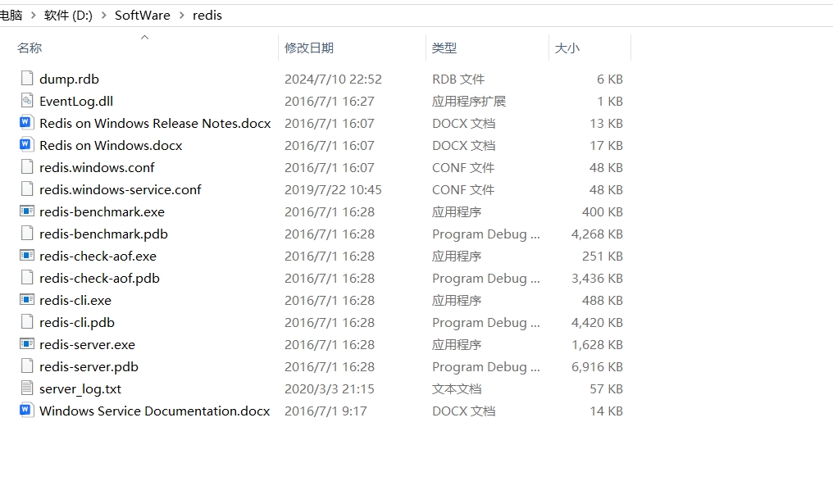Click the redis-cli.exe application icon

click(27, 300)
